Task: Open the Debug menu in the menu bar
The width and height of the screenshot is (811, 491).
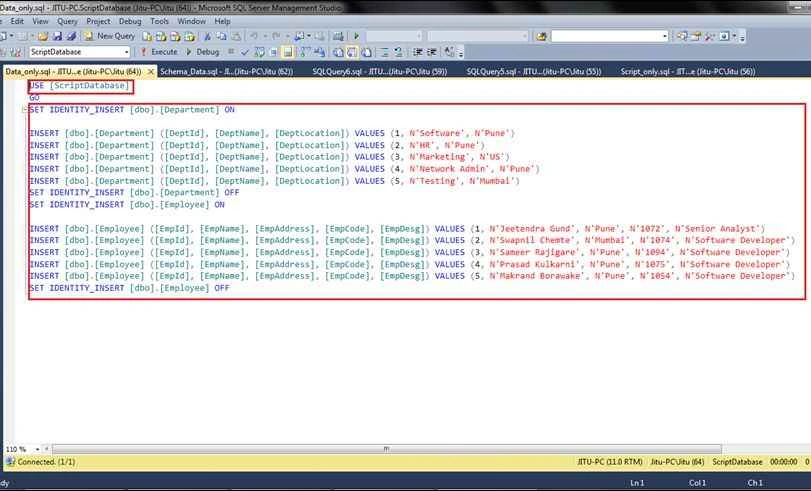Action: [130, 21]
